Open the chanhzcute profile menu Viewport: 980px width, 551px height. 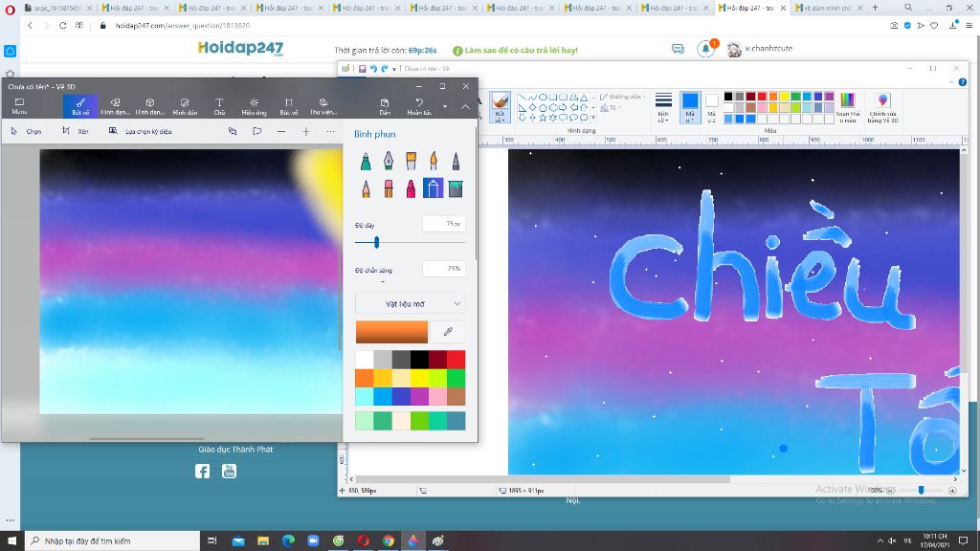(760, 49)
